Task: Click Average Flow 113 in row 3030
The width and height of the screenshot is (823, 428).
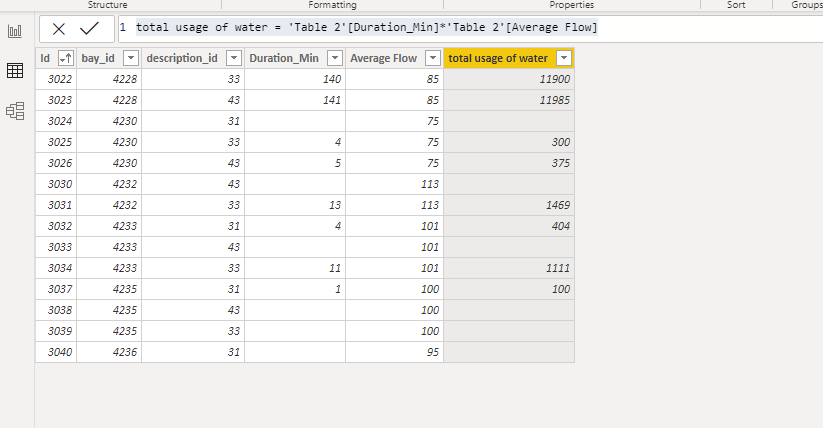Action: tap(395, 184)
